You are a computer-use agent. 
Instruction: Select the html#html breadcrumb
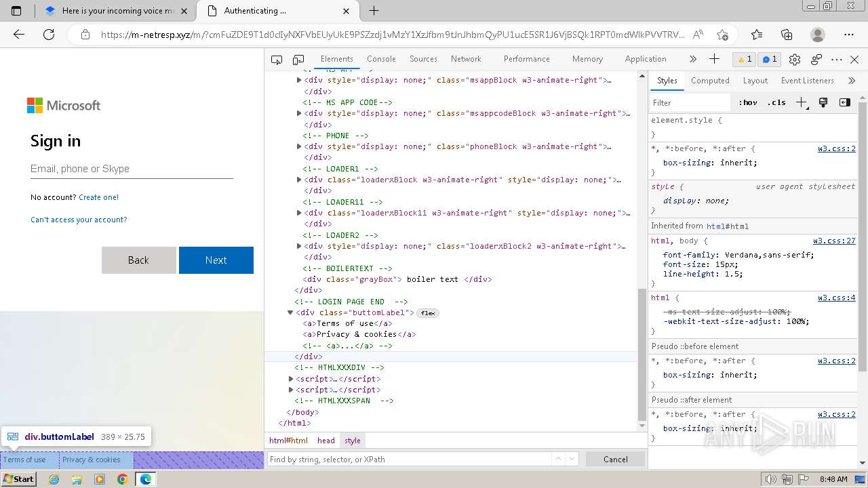[288, 441]
